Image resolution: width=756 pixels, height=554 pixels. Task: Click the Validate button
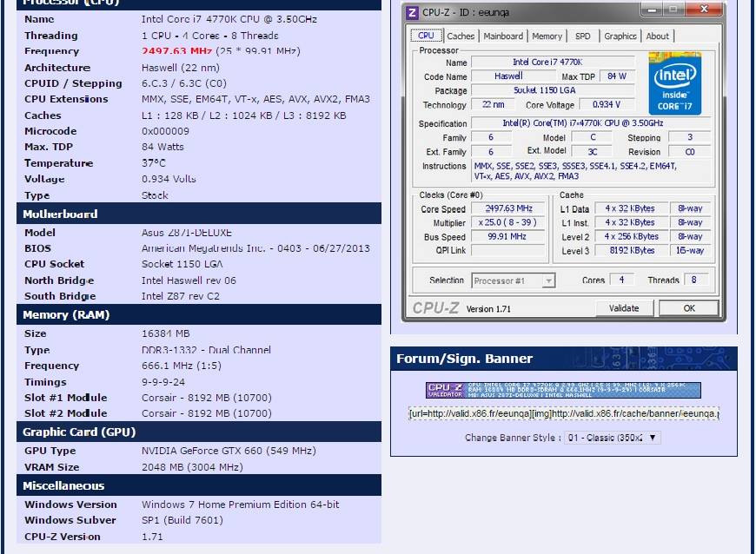pos(624,308)
